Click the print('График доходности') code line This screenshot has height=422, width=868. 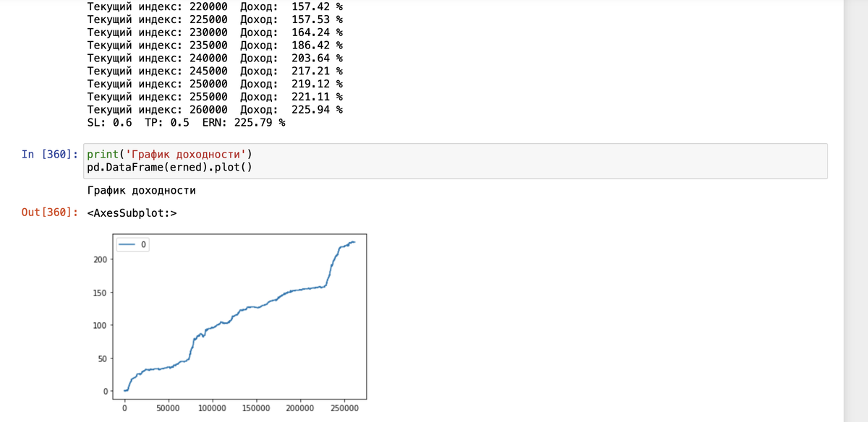[169, 155]
